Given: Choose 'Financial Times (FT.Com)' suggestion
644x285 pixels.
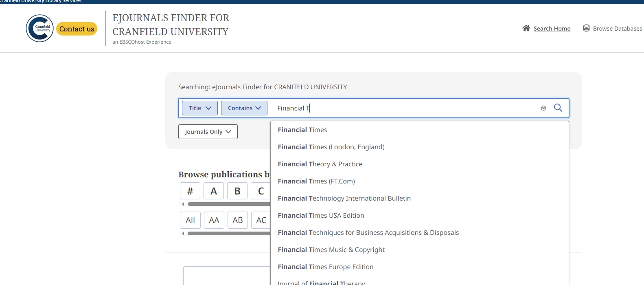Looking at the screenshot, I should [x=419, y=181].
